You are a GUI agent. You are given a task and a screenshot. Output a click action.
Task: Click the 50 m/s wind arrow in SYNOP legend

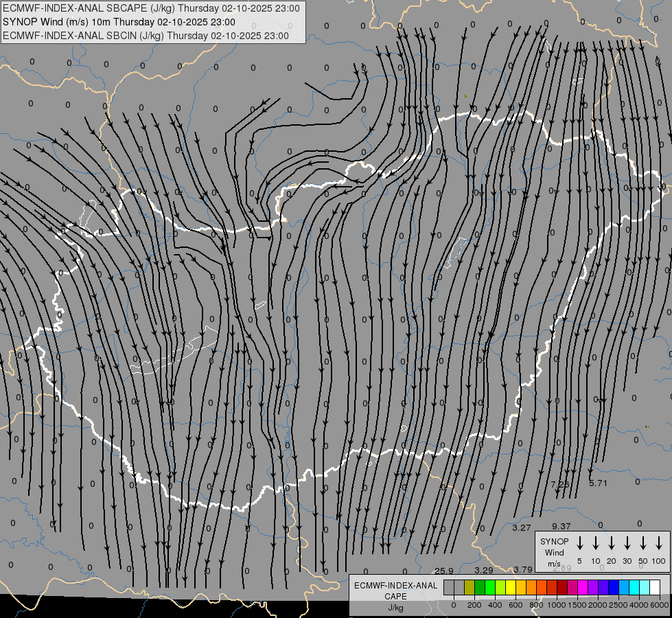643,543
